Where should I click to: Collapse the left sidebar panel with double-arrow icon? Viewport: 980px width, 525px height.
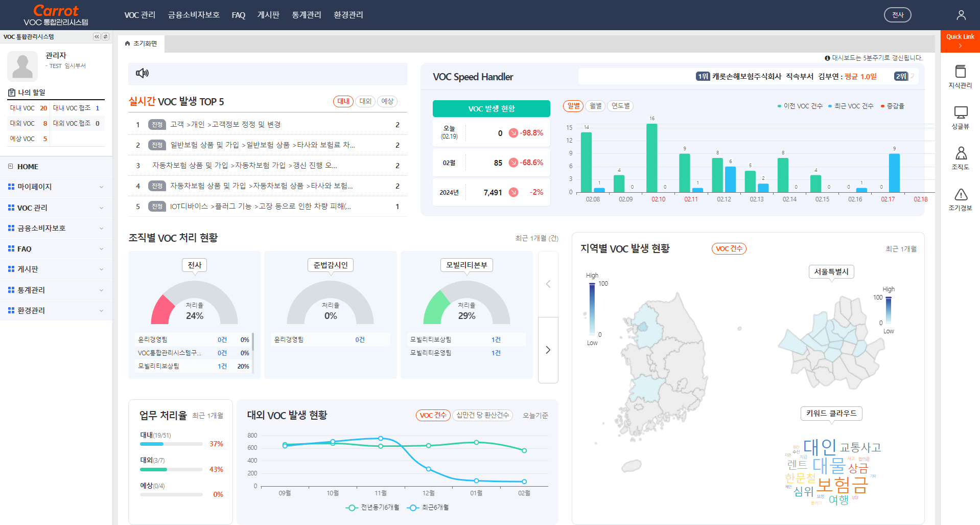[97, 37]
